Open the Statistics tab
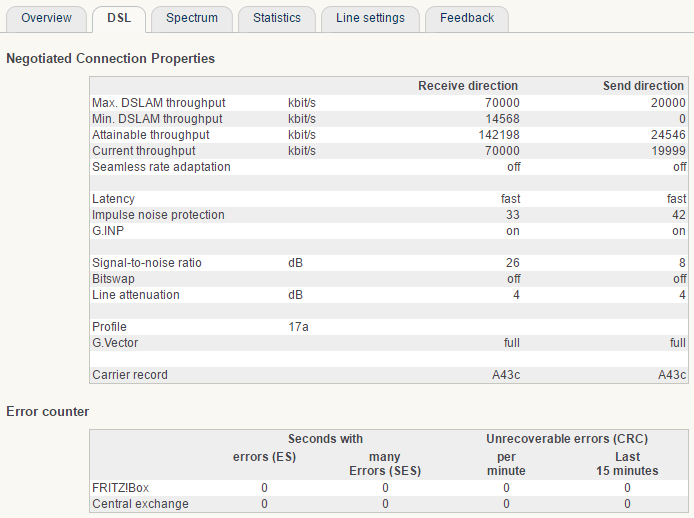 276,18
